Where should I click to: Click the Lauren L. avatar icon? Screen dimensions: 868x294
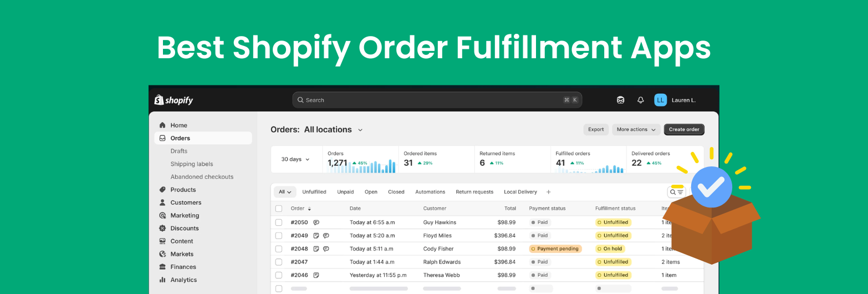coord(660,100)
